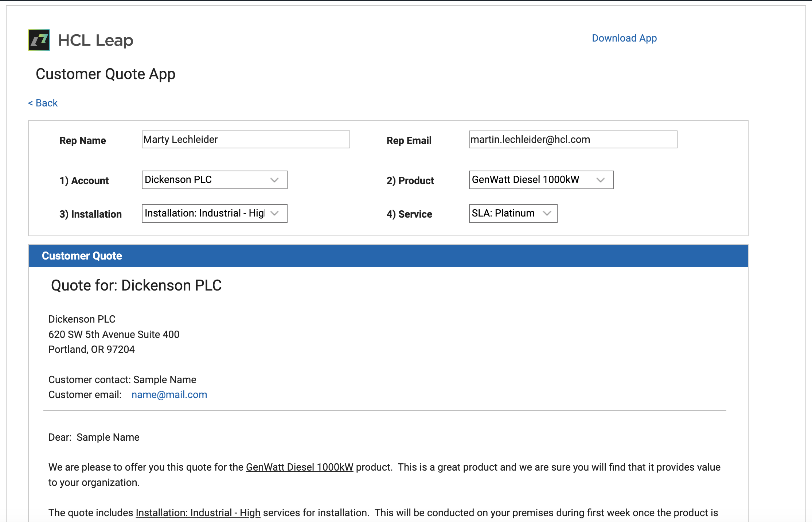Click the 'Dickenson PLC' line above the address
The height and width of the screenshot is (522, 812).
tap(82, 319)
